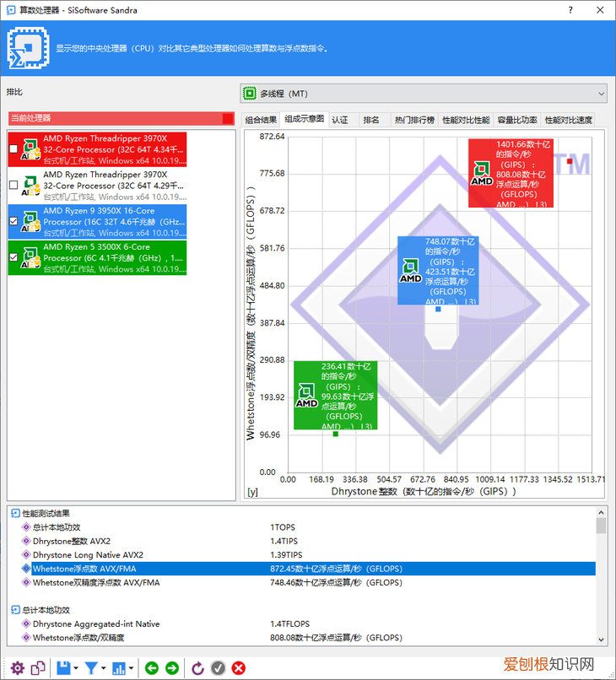Switch to the 热门排行榜 tab
616x680 pixels.
[413, 120]
